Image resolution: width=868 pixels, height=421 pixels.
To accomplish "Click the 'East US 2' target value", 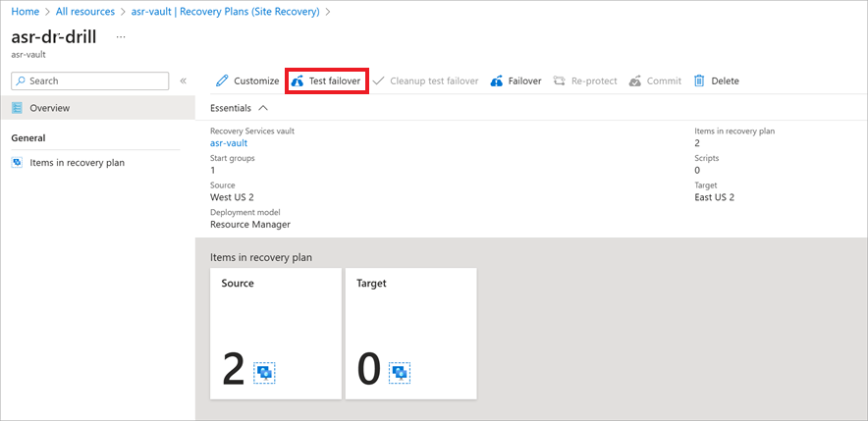I will (x=715, y=197).
